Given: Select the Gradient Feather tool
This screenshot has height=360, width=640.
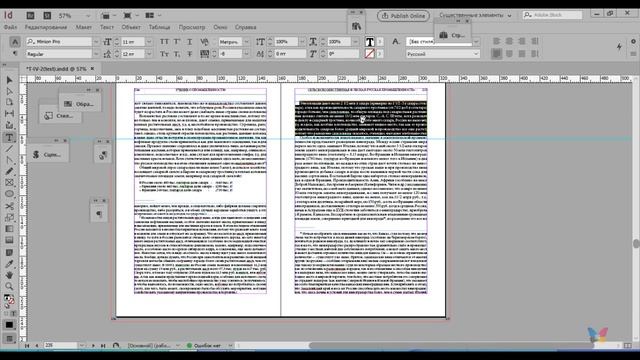Looking at the screenshot, I should point(9,240).
